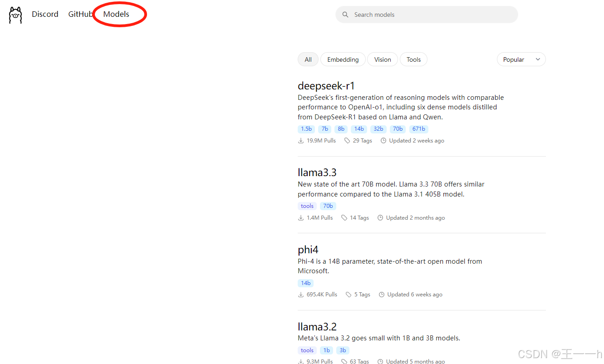Open the Popular sort dropdown
604x364 pixels.
[521, 59]
